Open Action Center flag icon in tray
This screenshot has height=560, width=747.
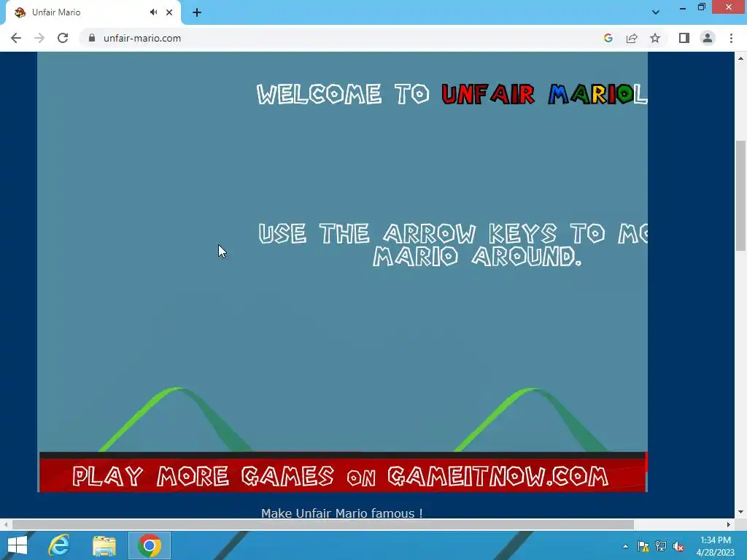pyautogui.click(x=643, y=546)
